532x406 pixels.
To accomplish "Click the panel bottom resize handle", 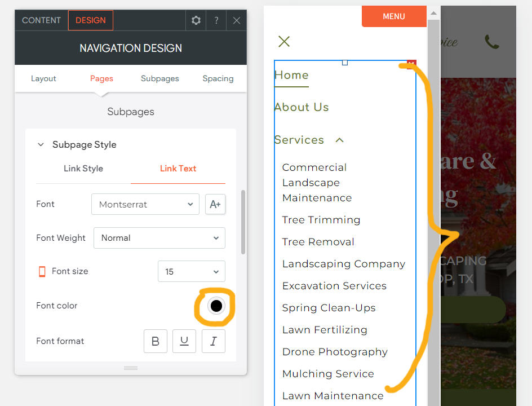I will (131, 368).
